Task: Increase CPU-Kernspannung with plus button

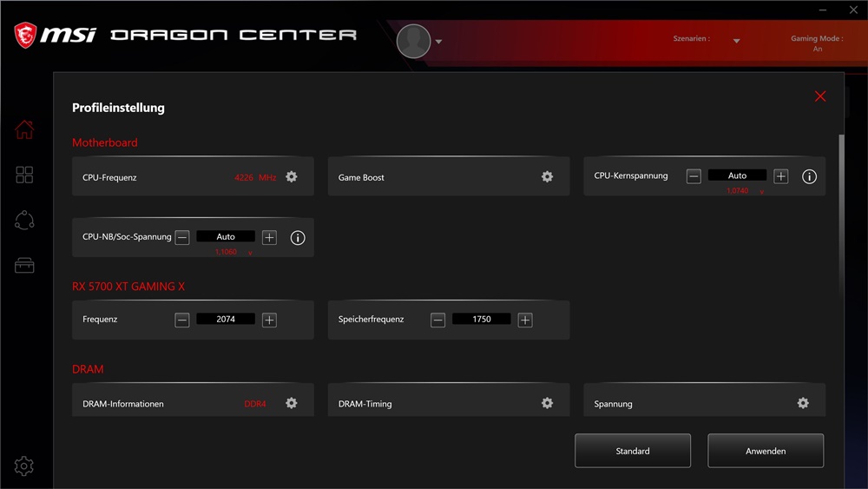Action: [x=781, y=176]
